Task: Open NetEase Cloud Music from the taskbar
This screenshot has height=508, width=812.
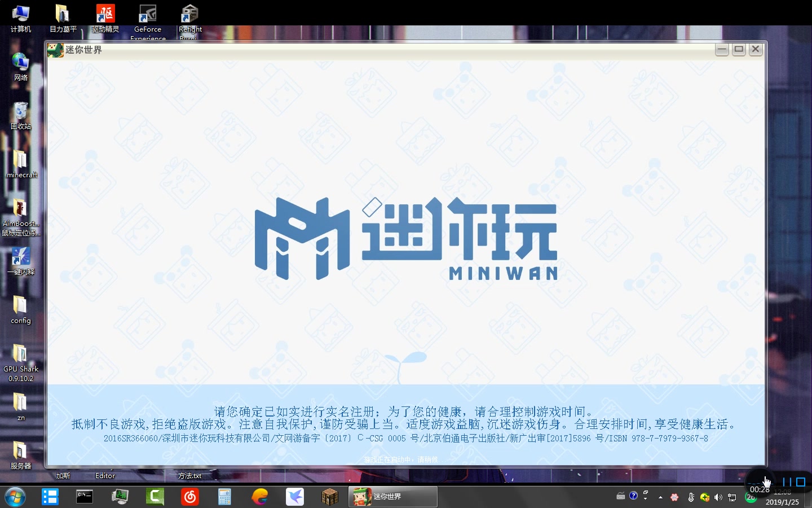Action: pos(190,497)
